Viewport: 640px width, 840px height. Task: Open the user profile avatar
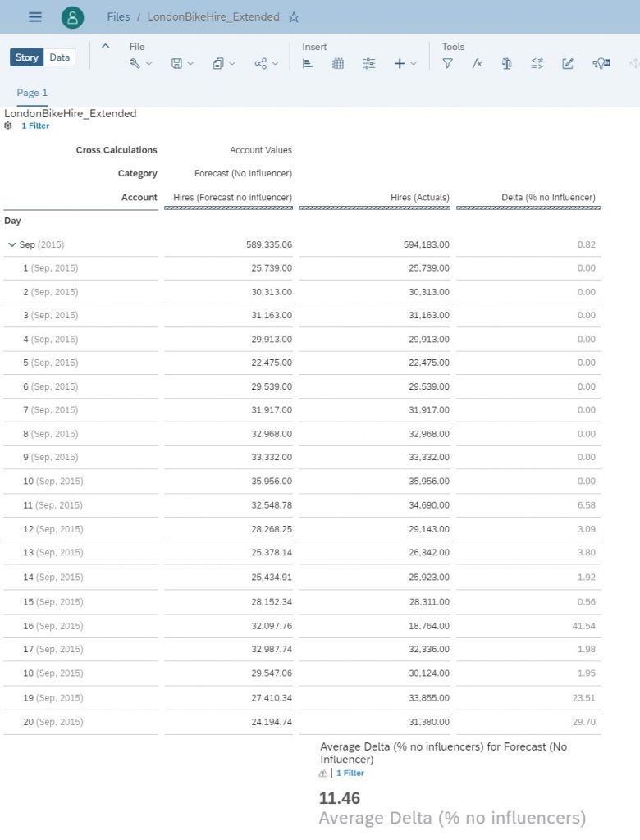point(72,17)
